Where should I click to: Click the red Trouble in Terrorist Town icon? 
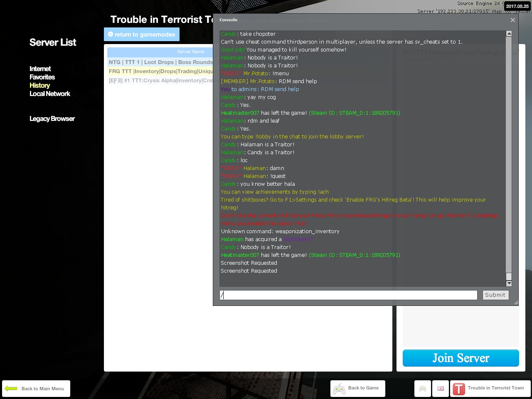(459, 389)
